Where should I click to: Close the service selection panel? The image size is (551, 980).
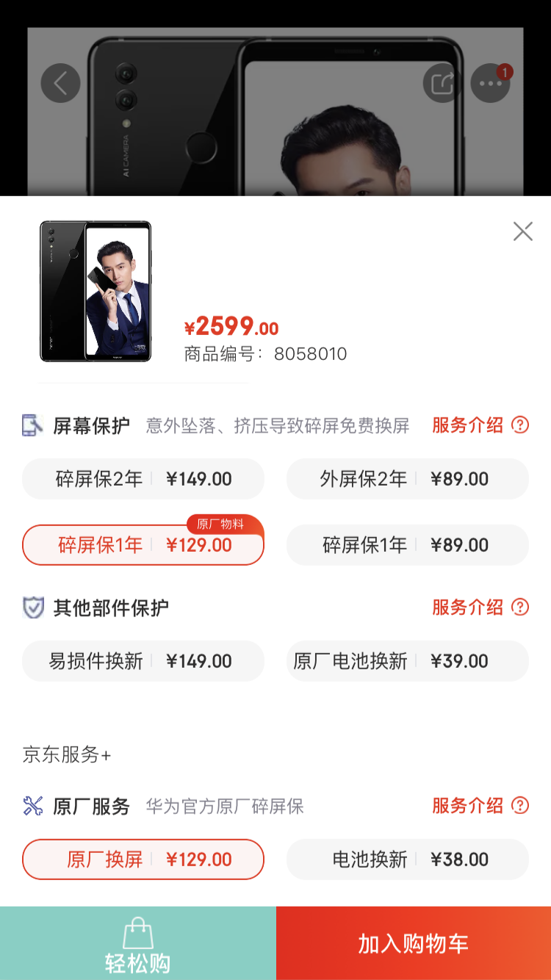(x=522, y=231)
